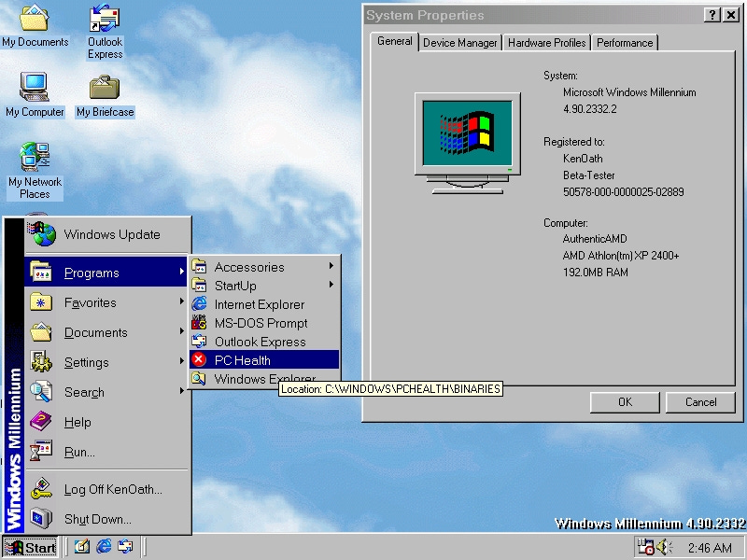
Task: Click the volume speaker tray icon
Action: click(665, 547)
